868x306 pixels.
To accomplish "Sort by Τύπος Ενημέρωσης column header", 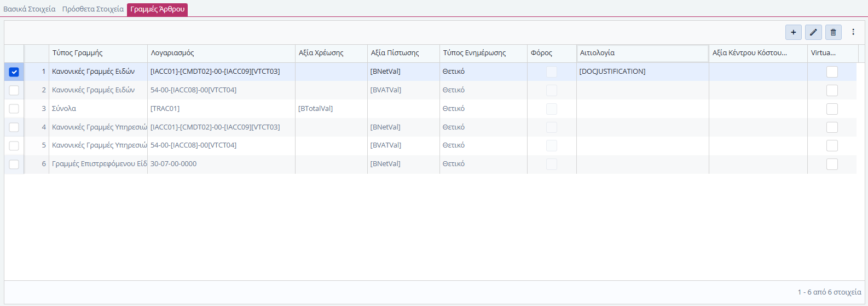I will [x=484, y=53].
